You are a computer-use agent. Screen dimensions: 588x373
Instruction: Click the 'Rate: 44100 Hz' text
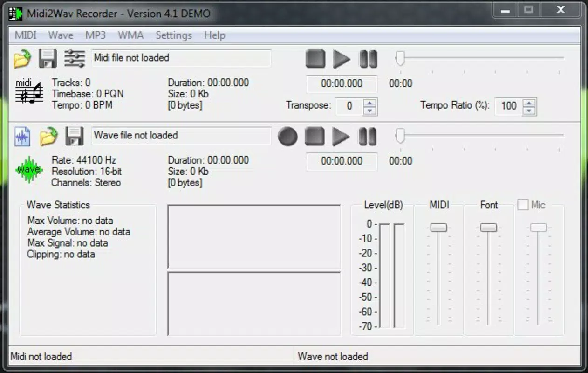(84, 160)
